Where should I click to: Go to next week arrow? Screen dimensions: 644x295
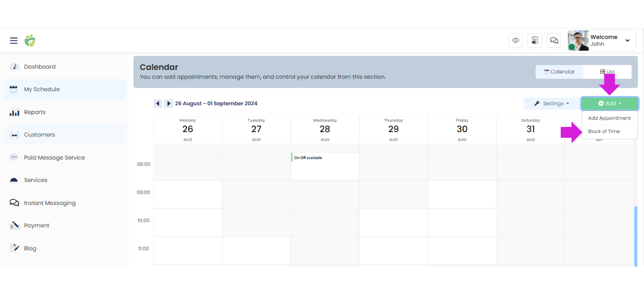point(168,103)
